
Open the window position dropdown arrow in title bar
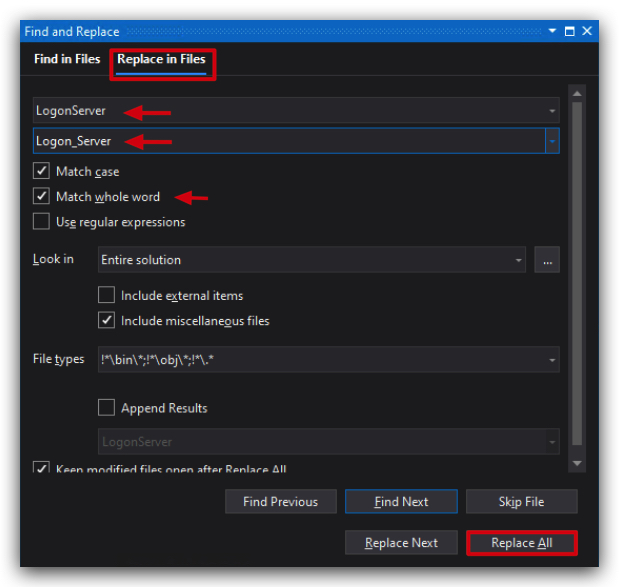point(552,31)
